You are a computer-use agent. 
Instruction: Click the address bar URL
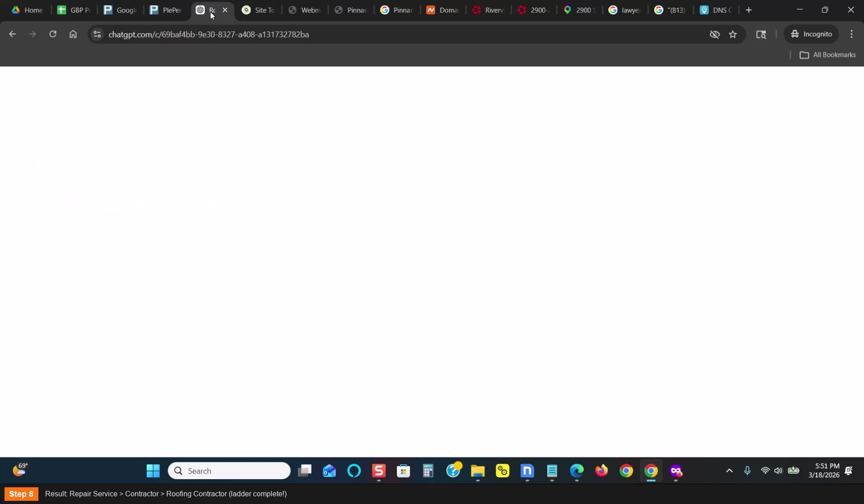click(209, 34)
